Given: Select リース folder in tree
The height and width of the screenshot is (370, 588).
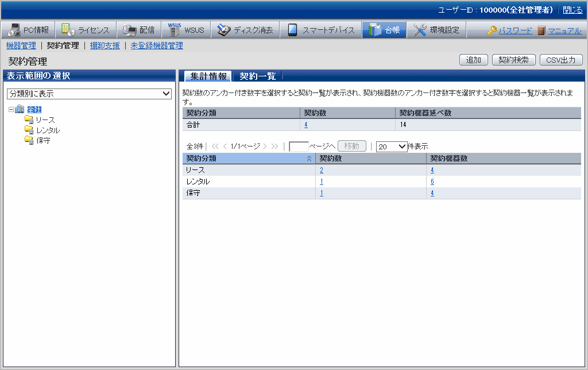Looking at the screenshot, I should tap(45, 120).
